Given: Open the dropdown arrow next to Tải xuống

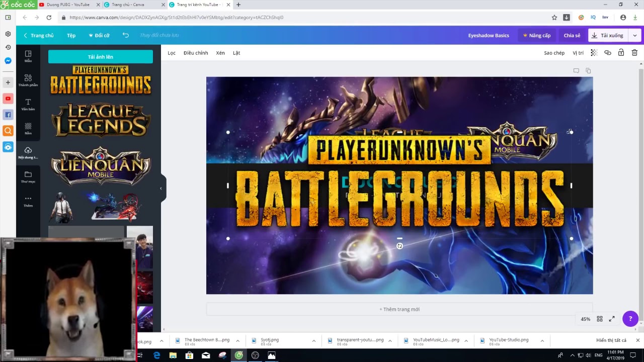Looking at the screenshot, I should (635, 35).
